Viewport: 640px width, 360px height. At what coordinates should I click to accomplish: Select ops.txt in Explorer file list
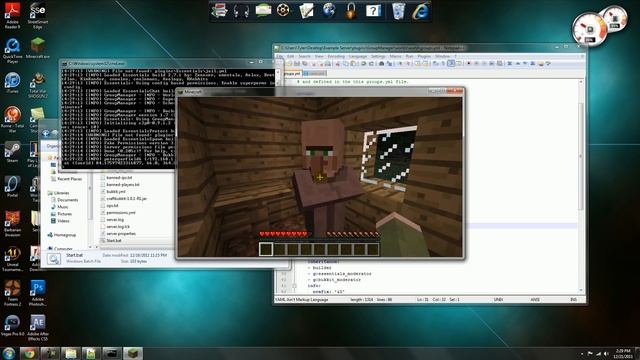click(112, 206)
